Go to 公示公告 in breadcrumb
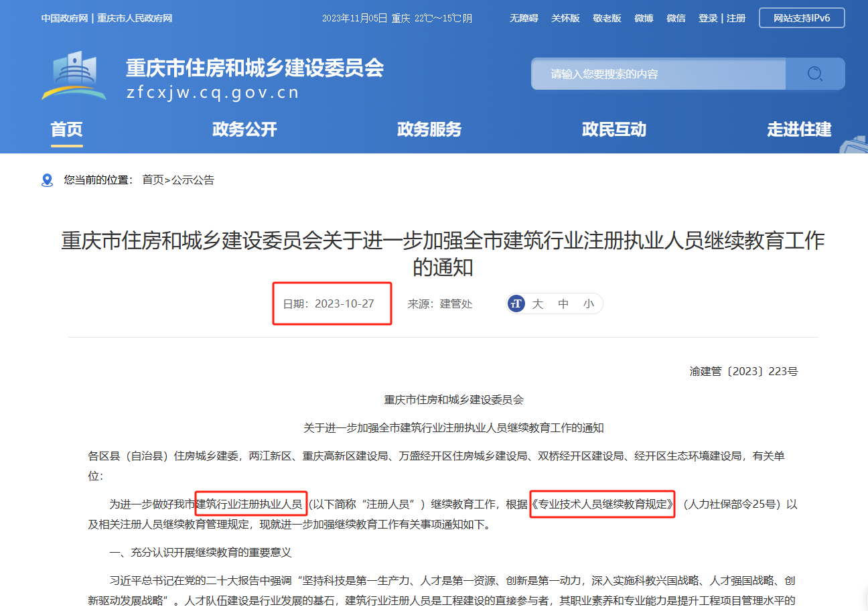This screenshot has height=611, width=868. coord(193,180)
